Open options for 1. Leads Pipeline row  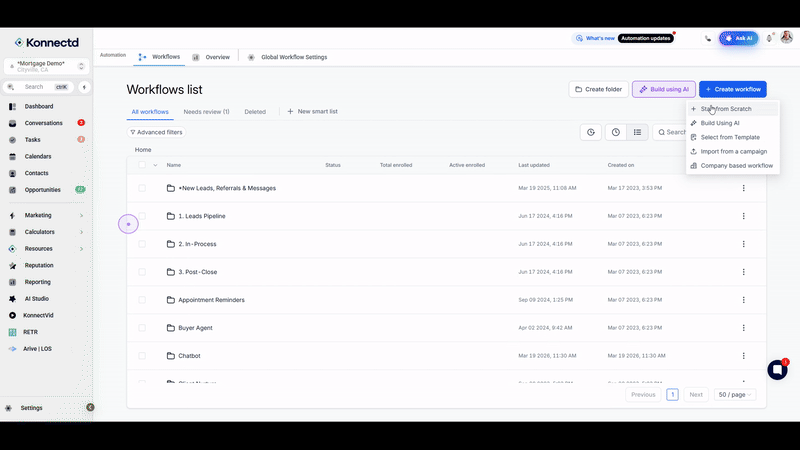click(x=743, y=216)
